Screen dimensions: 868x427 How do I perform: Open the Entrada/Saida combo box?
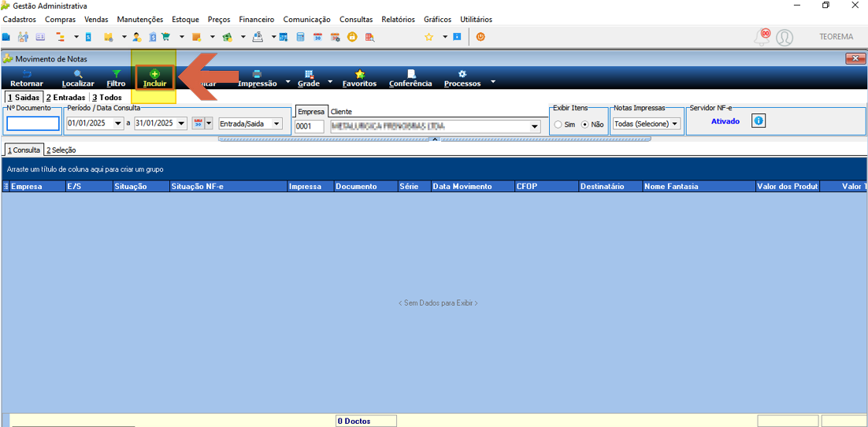tap(250, 124)
